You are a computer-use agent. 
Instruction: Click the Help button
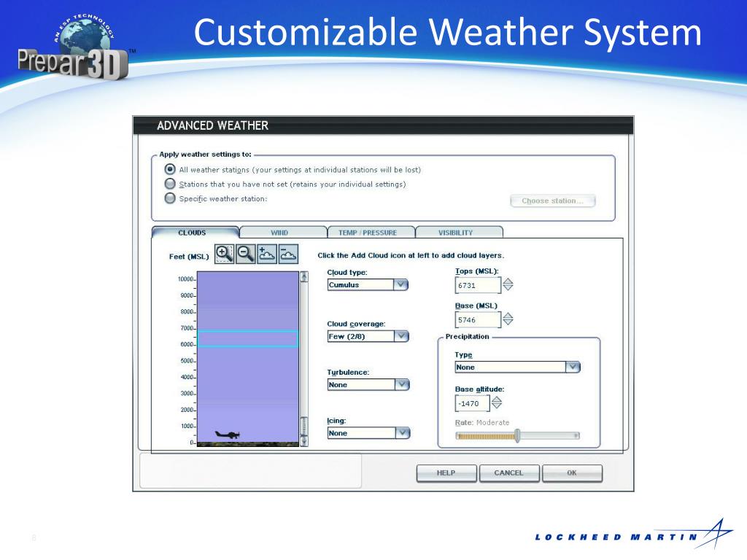[446, 472]
